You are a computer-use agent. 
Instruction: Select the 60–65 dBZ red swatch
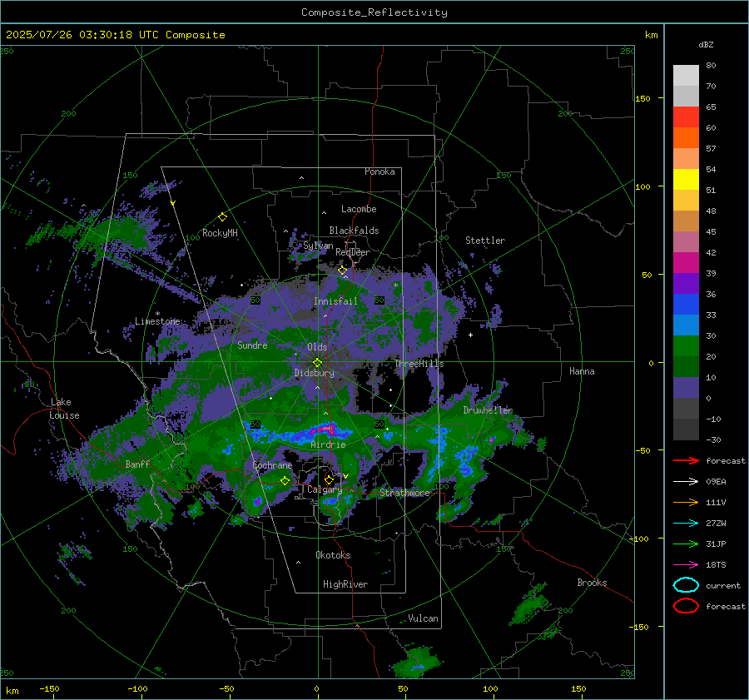click(686, 117)
